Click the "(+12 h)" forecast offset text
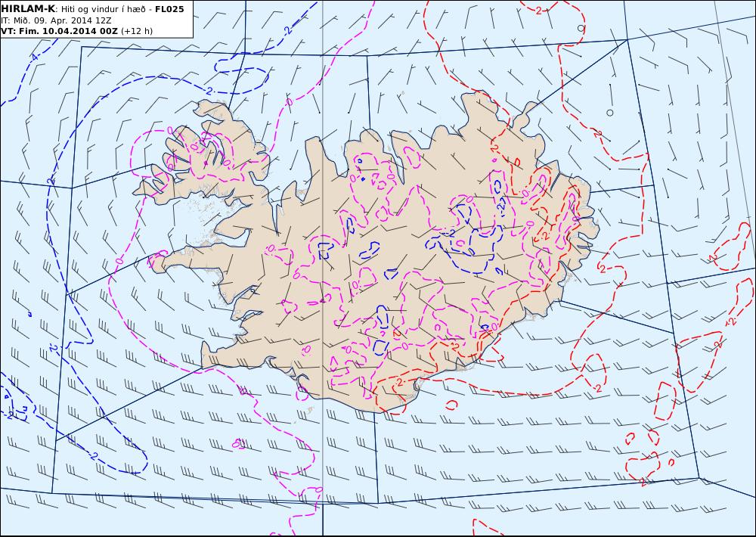 tap(136, 31)
